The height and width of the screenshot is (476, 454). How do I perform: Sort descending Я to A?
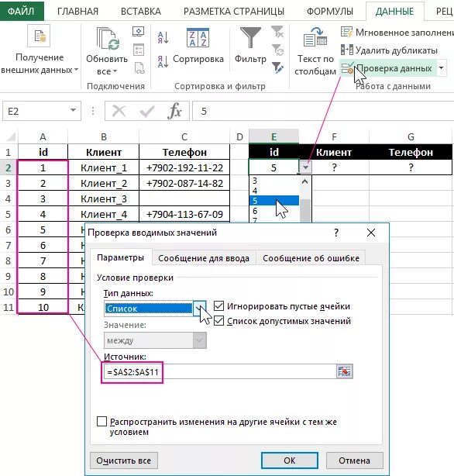(x=163, y=61)
